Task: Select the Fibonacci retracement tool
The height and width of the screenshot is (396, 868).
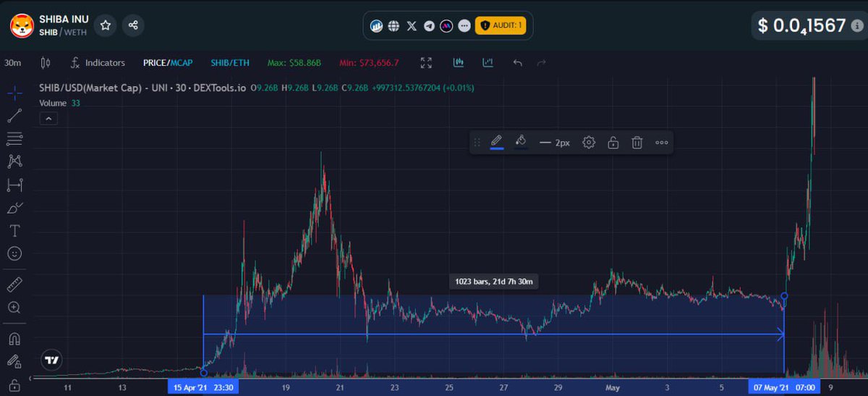Action: click(14, 138)
